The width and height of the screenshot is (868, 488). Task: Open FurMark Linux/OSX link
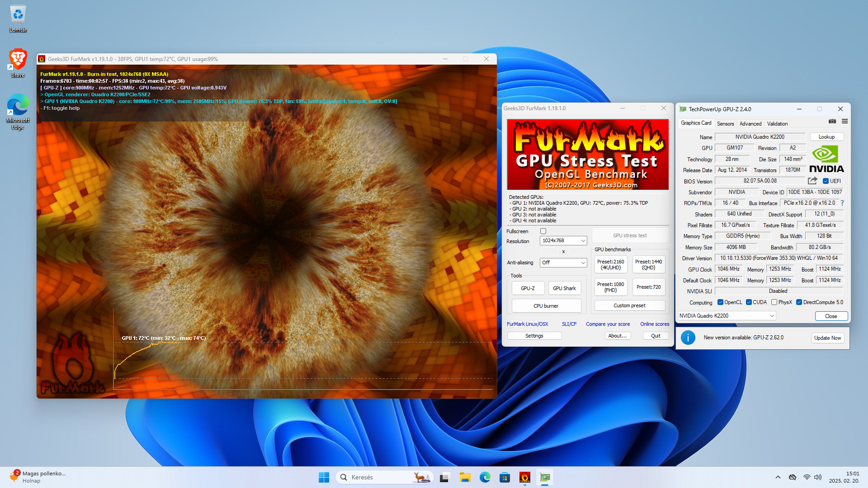pyautogui.click(x=527, y=324)
